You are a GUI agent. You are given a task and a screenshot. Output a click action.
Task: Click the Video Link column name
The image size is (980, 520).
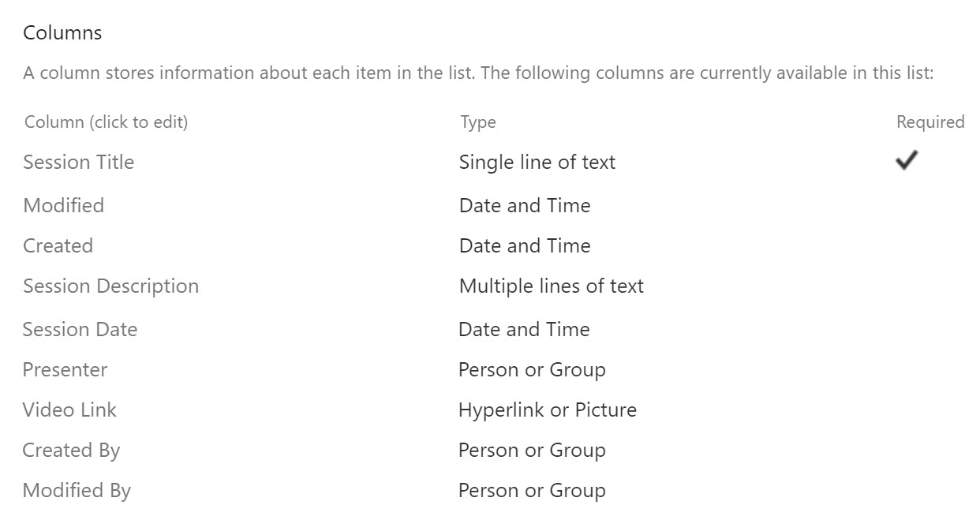point(69,410)
